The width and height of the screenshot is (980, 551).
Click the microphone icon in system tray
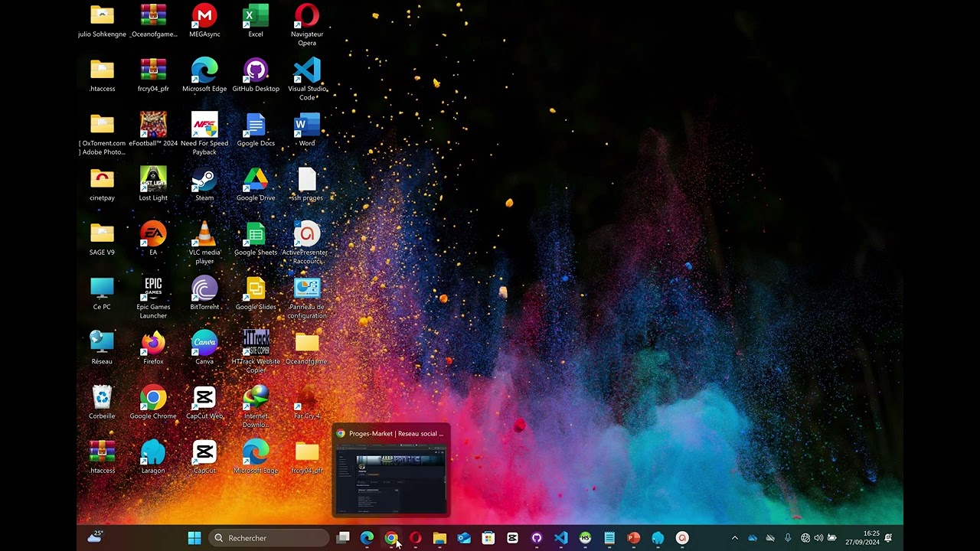point(788,538)
